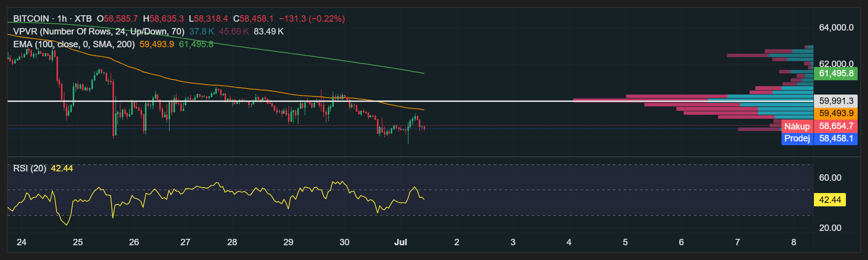
Task: Click the orange EMA 59,493.9 legend value
Action: point(157,44)
